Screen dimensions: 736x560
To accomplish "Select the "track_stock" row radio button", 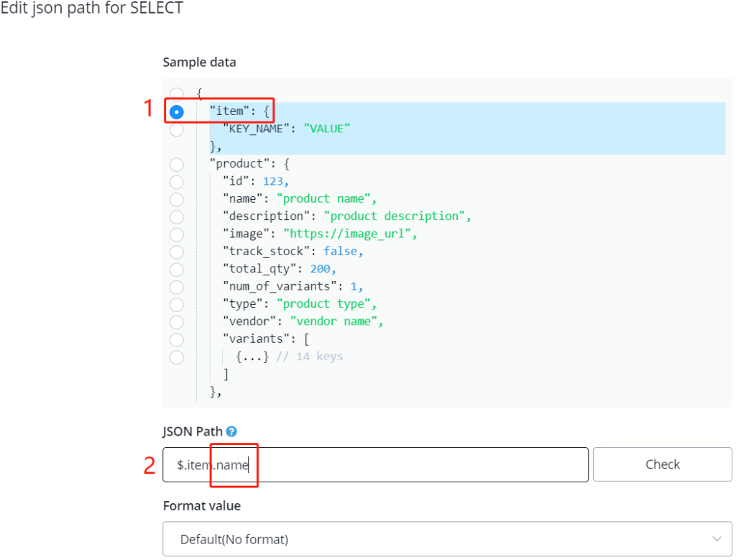I will [177, 252].
